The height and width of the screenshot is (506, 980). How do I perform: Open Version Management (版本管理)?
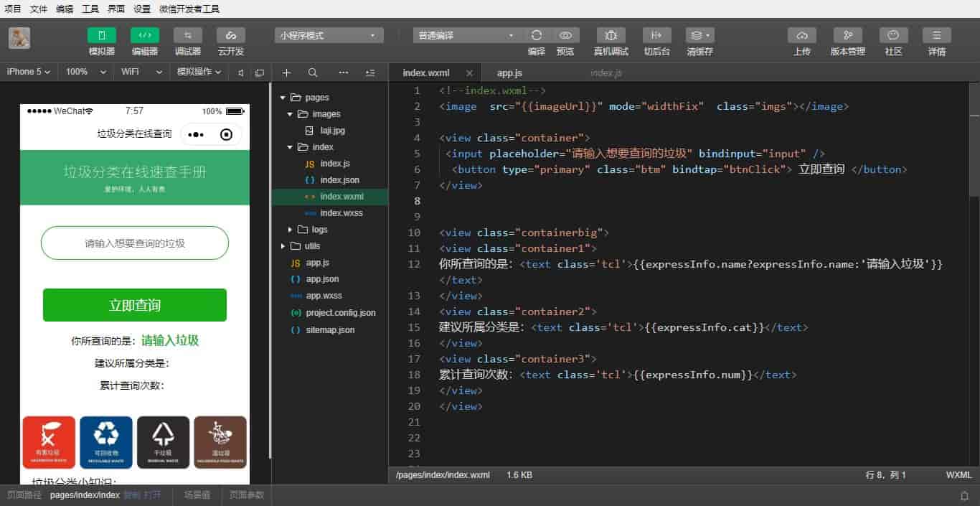pyautogui.click(x=847, y=35)
